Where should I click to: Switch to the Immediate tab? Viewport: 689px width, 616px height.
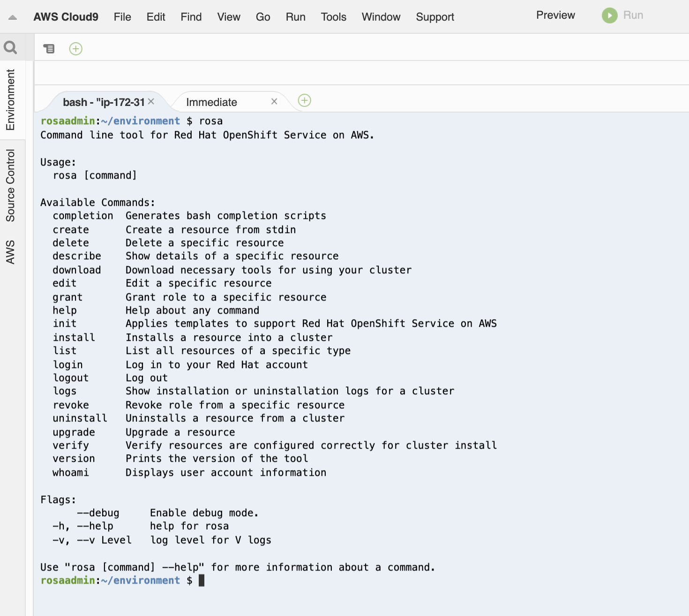(211, 102)
